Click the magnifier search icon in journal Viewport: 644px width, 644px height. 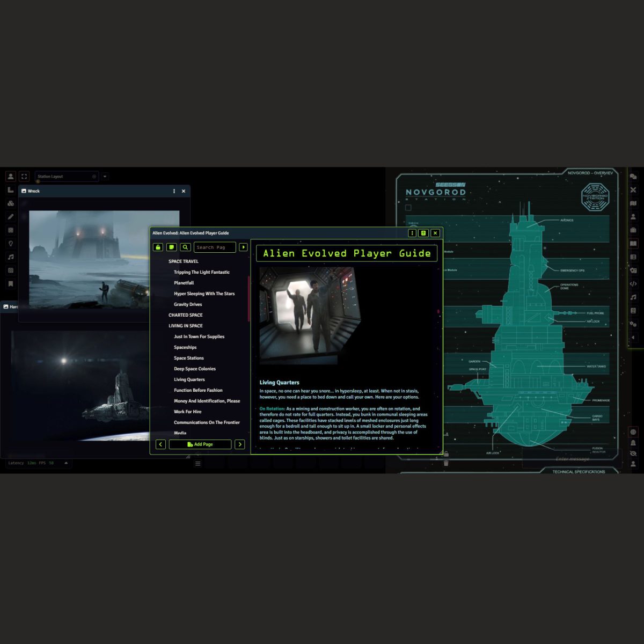pyautogui.click(x=185, y=247)
